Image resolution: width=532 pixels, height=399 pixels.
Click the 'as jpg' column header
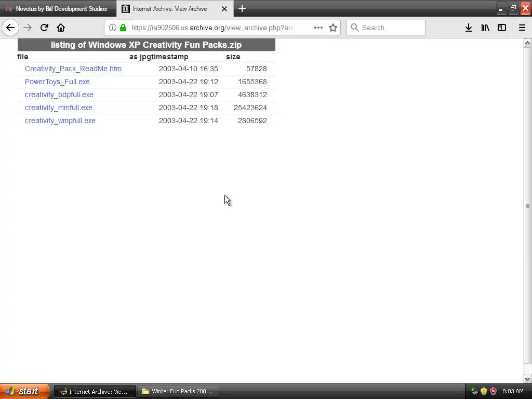(x=138, y=57)
